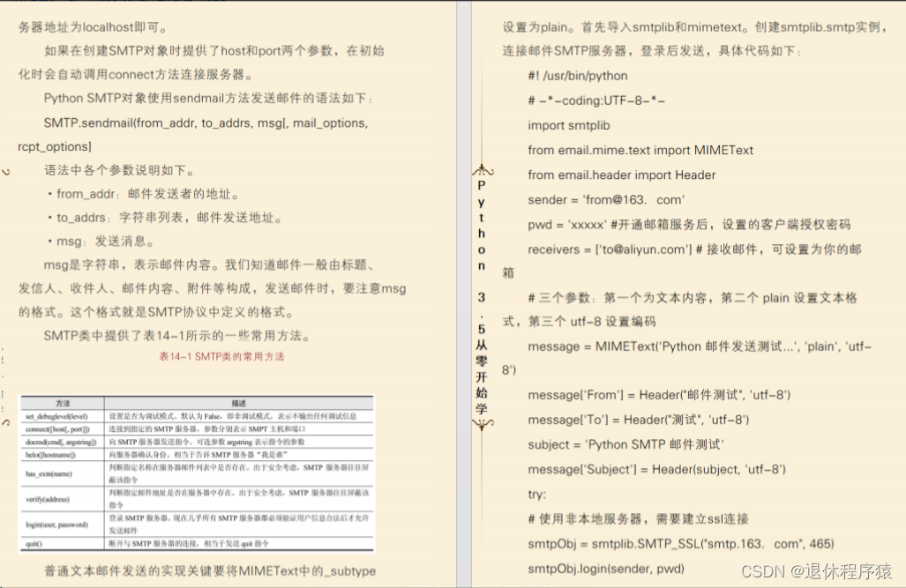Select the 'has_extn(name)' table cell

tap(63, 473)
